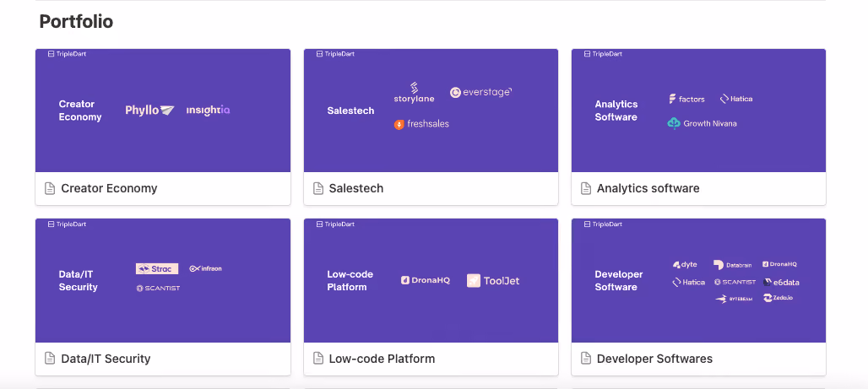Click the infraon logo
Image resolution: width=868 pixels, height=389 pixels.
205,269
